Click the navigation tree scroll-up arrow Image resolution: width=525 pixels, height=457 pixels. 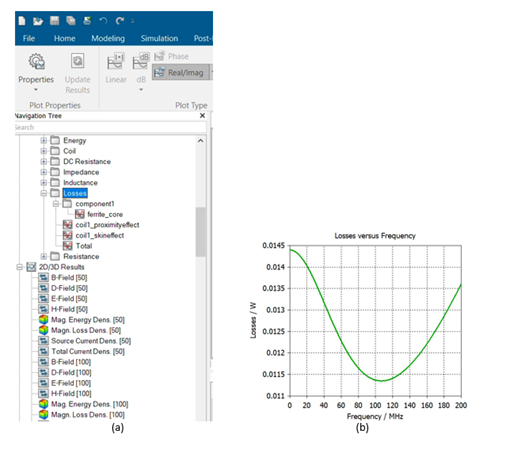[x=201, y=141]
